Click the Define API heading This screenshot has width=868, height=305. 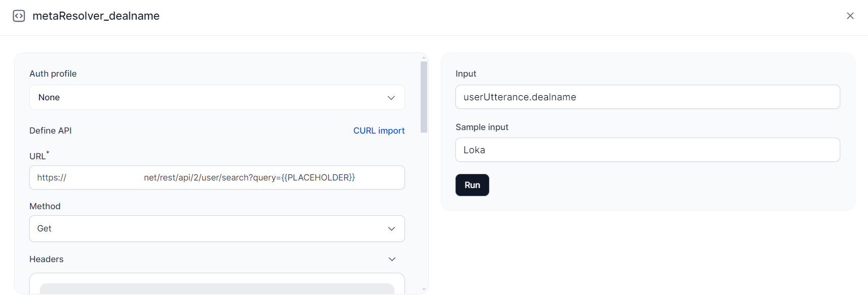(x=50, y=131)
